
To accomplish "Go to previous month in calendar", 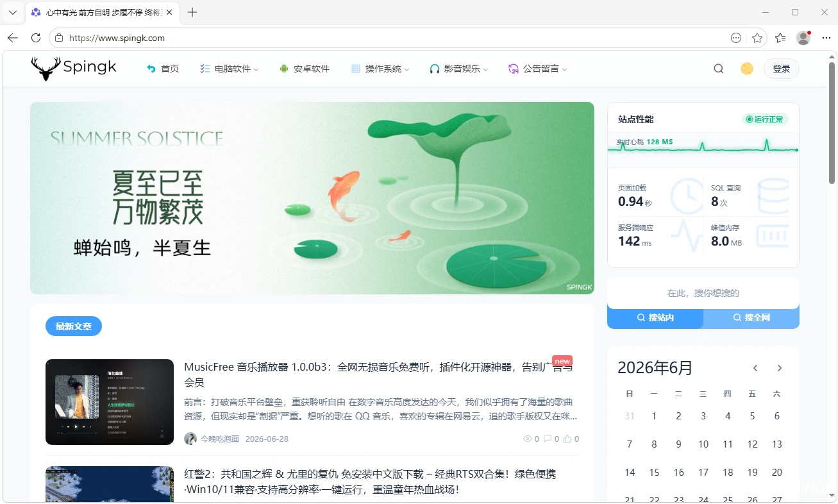I will tap(755, 368).
